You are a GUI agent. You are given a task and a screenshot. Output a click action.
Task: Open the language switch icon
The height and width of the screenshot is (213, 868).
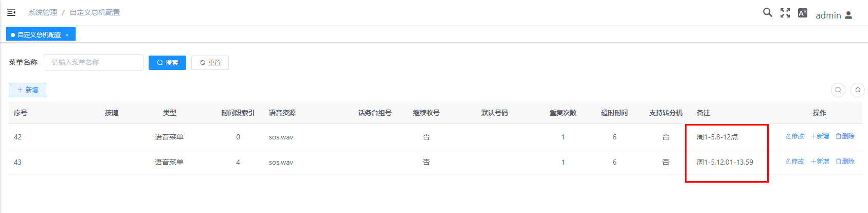803,13
